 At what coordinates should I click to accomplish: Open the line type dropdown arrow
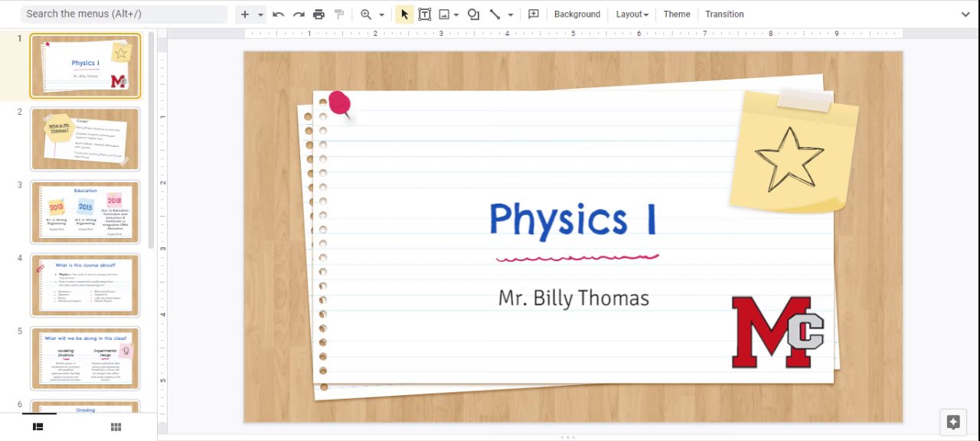tap(511, 15)
